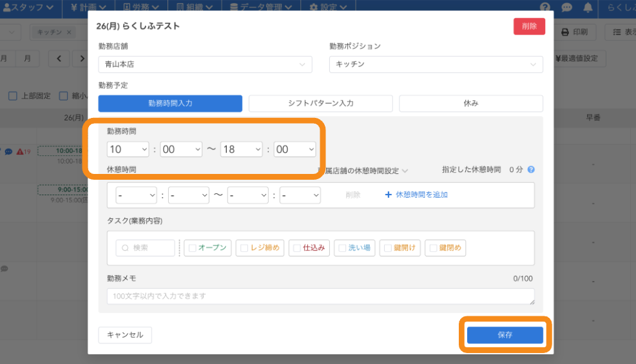Open the chat messages icon in top bar
Screen dimensions: 636x364
pos(566,7)
